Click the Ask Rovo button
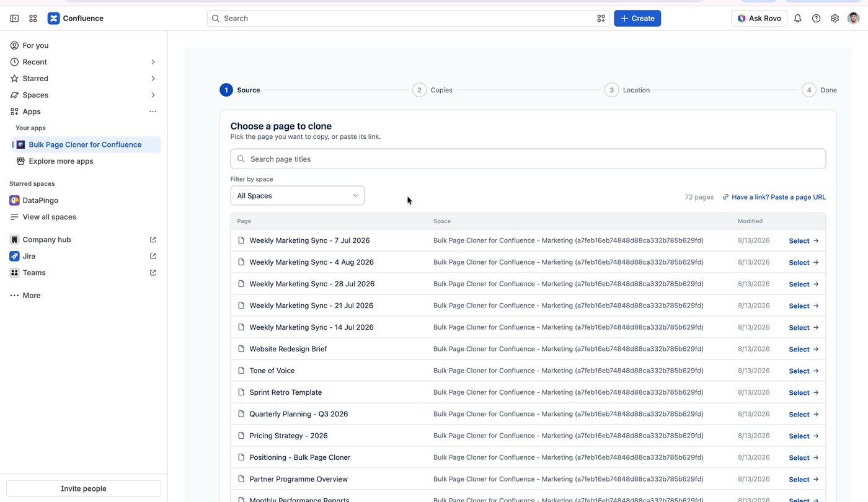The height and width of the screenshot is (502, 868). (x=759, y=19)
